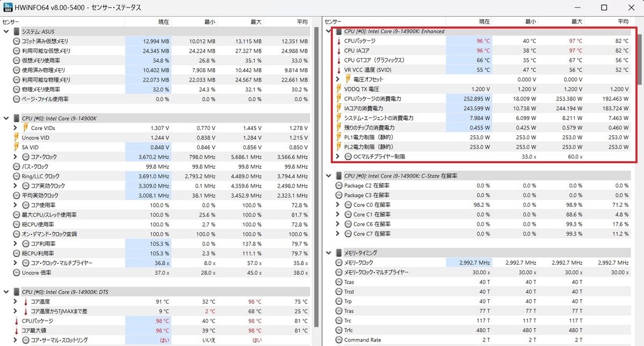
Task: Click the センサー column header in left panel
Action: point(63,21)
